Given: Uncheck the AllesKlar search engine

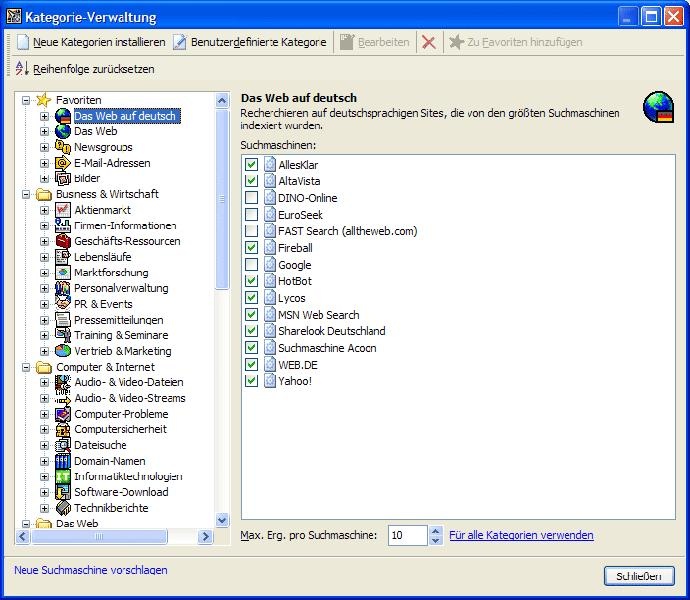Looking at the screenshot, I should (x=251, y=165).
